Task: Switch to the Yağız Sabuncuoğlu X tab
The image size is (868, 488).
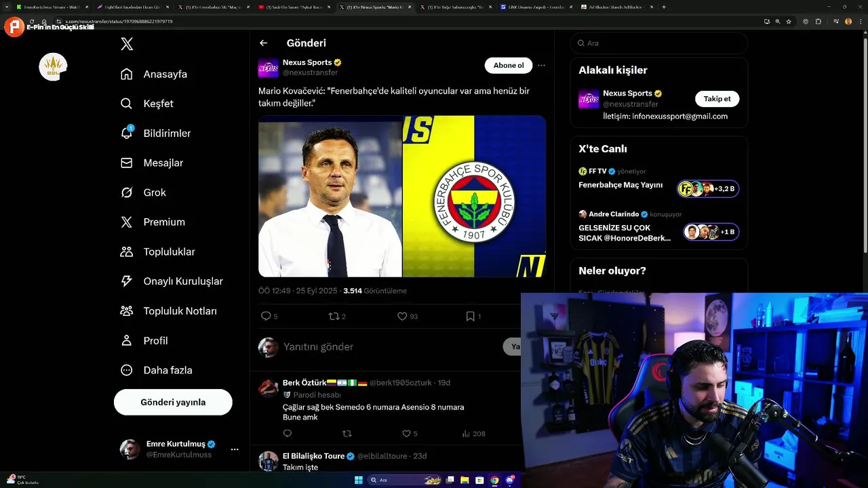Action: tap(454, 7)
